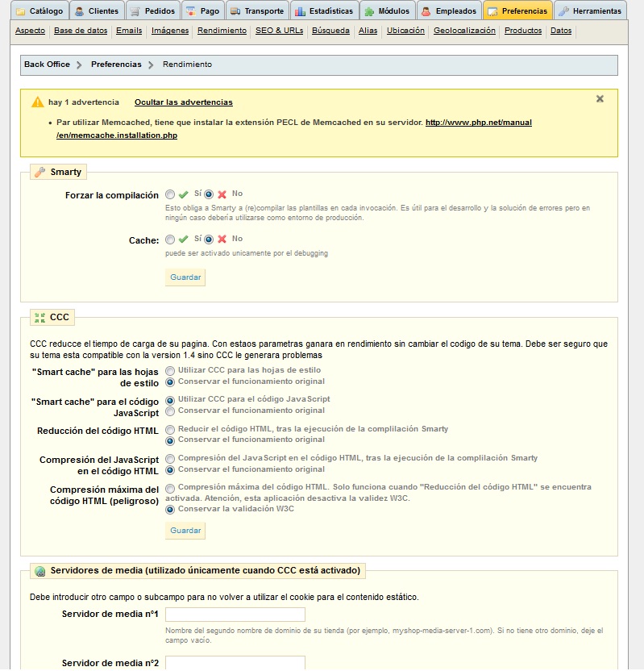Viewport: 644px width, 671px height.
Task: Select the Preferencias tab
Action: pos(517,10)
